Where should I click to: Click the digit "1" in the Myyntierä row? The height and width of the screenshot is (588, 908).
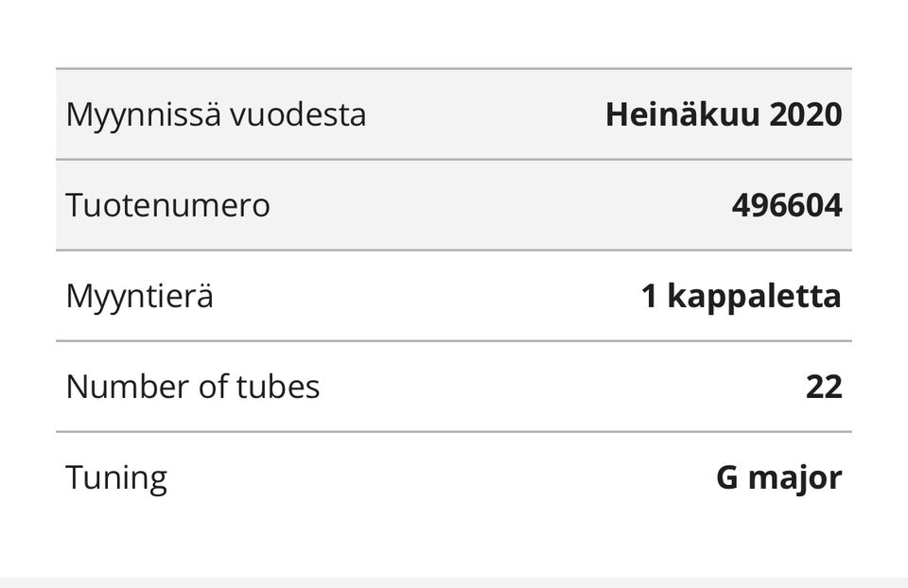[x=649, y=296]
